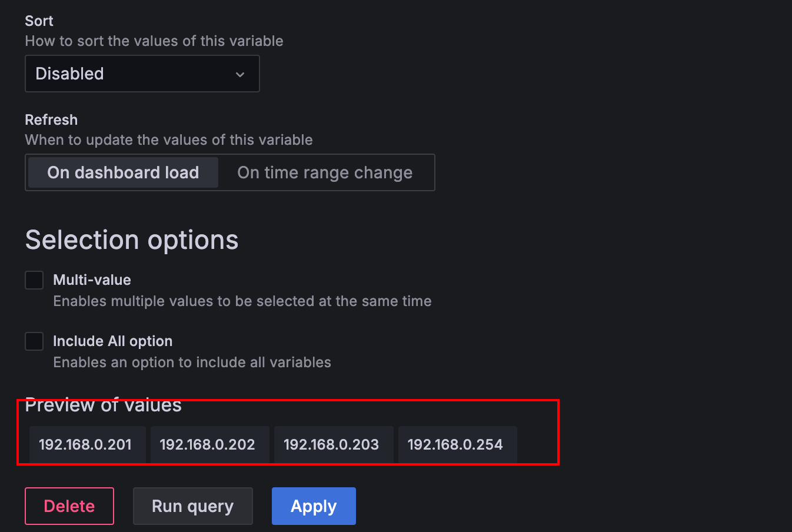Viewport: 792px width, 532px height.
Task: Click the 'Selection options' heading
Action: pos(132,240)
